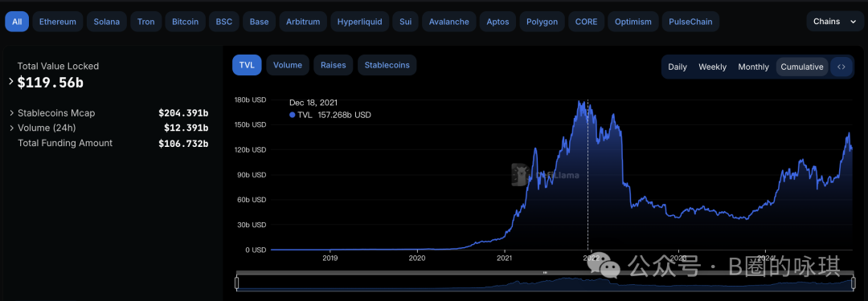868x301 pixels.
Task: Switch chart grouping to Monthly
Action: [x=753, y=67]
